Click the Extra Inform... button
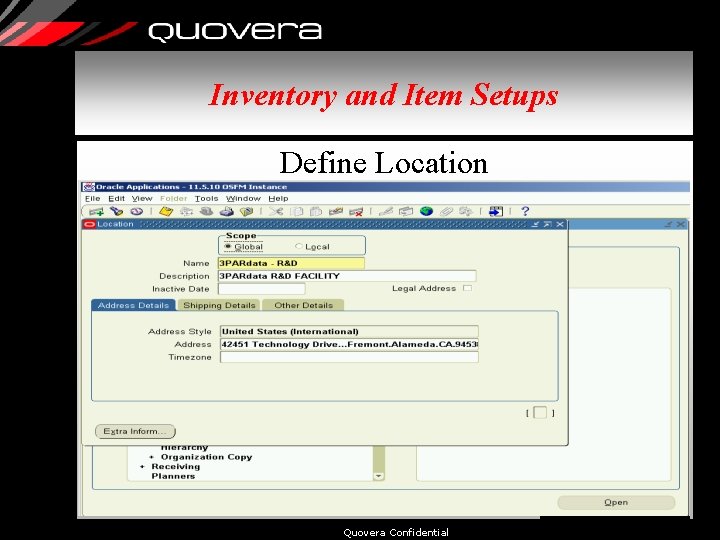 [x=135, y=431]
